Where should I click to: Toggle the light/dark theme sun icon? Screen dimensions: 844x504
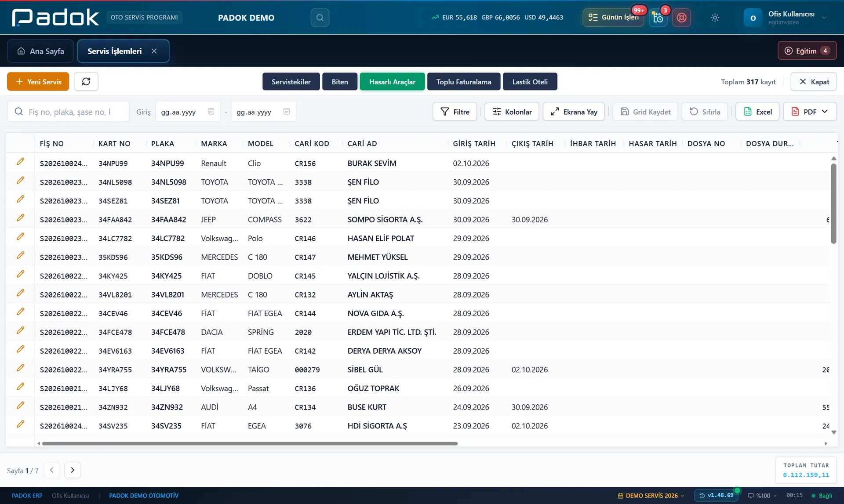(715, 18)
